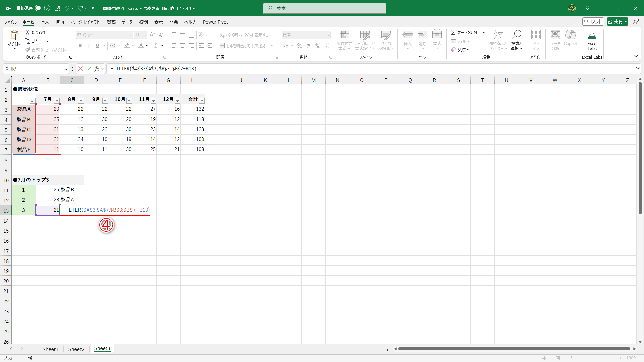Viewport: 644px width, 362px height.
Task: Open the 条件付き書式 (conditional formatting) icon
Action: pos(344,40)
